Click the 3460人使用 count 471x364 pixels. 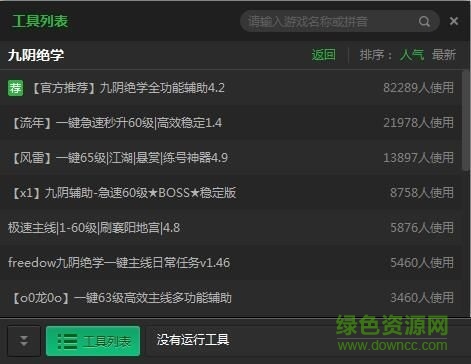click(422, 298)
